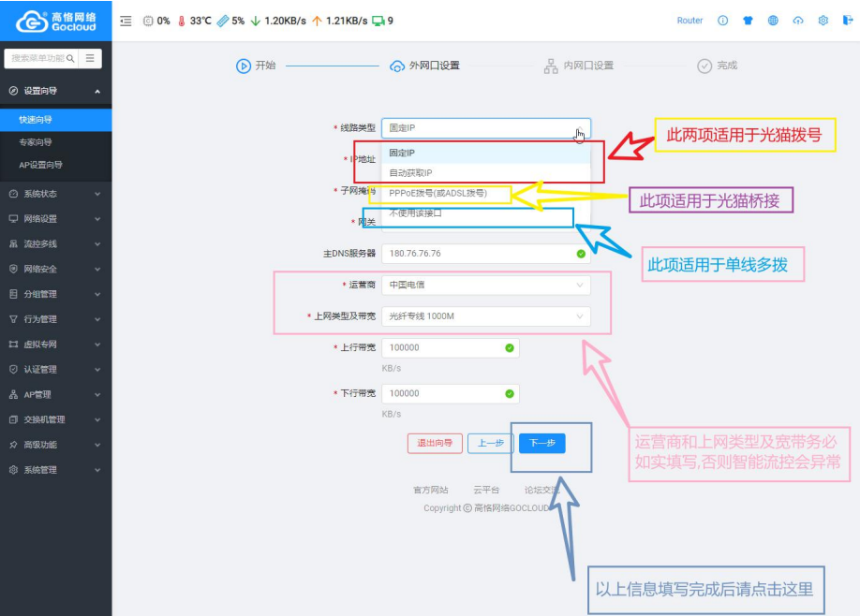Open the 上网类型及带宽 dropdown
This screenshot has width=860, height=616.
[485, 316]
